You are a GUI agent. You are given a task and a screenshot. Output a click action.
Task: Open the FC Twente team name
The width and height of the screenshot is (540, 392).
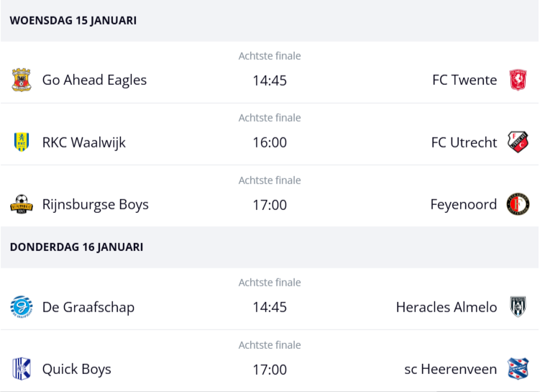[465, 80]
